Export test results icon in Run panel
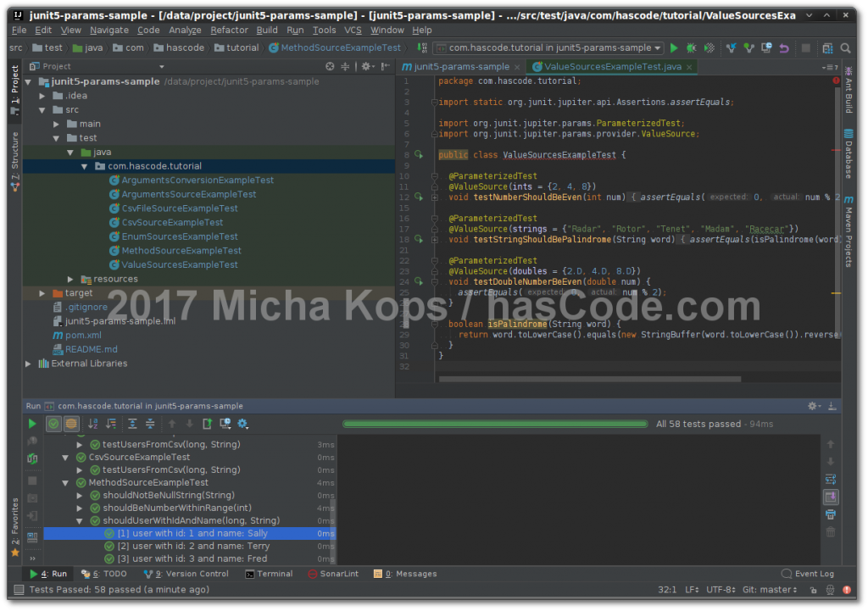This screenshot has width=868, height=611. 207,424
